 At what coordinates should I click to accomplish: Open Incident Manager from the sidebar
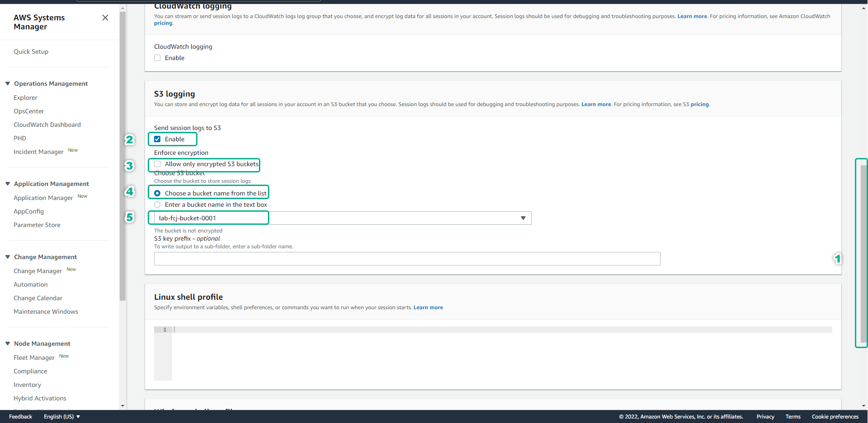(38, 152)
